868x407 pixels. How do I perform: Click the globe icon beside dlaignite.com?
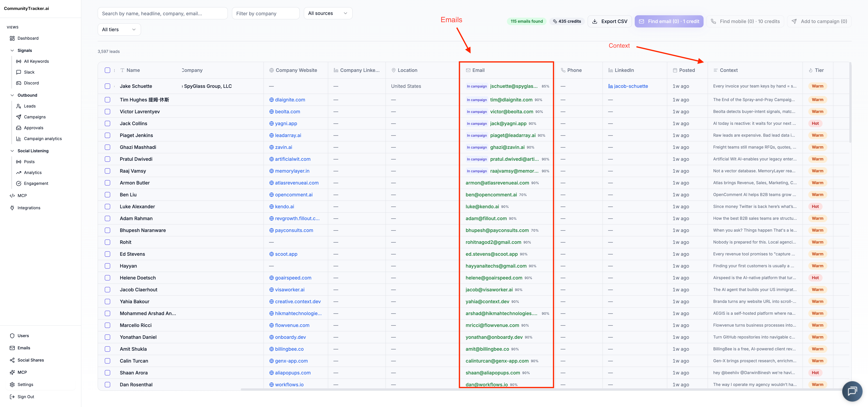[x=272, y=100]
